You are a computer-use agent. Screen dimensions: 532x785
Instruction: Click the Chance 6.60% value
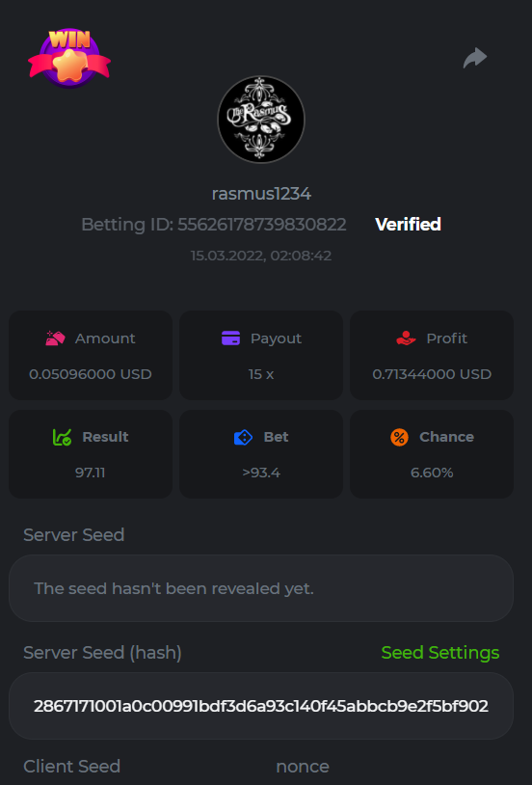[x=432, y=473]
